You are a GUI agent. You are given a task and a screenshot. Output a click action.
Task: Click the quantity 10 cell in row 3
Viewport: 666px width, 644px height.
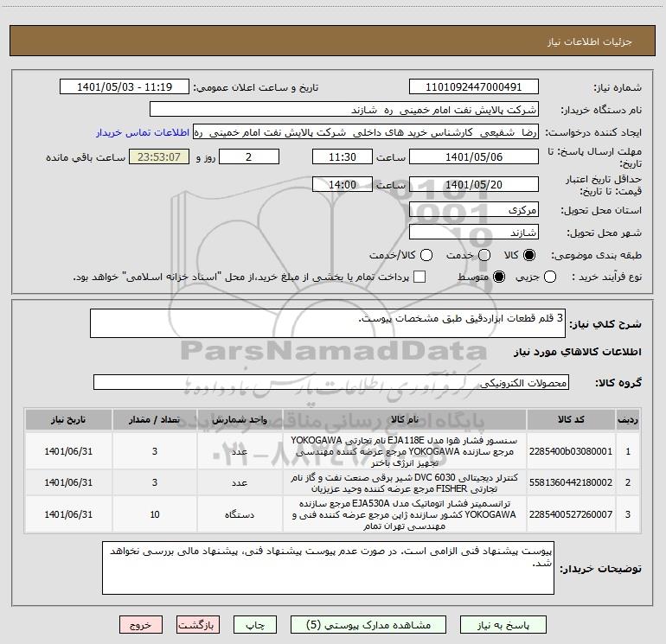(x=155, y=514)
